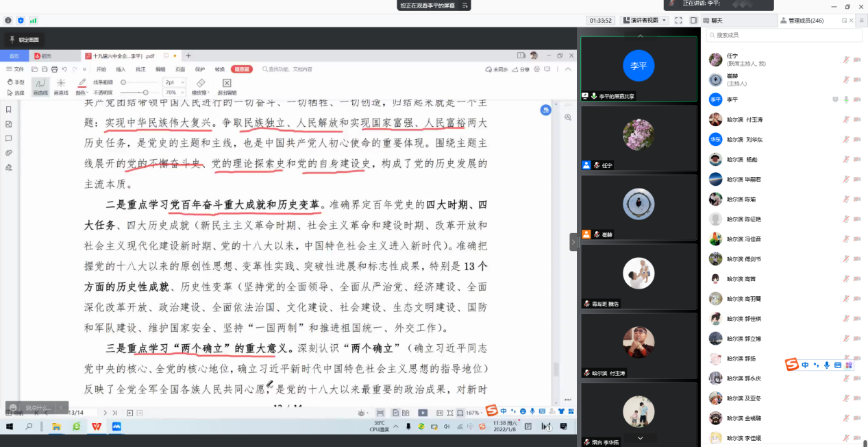868x447 pixels.
Task: Click the 随意画 highlighted ribbon button
Action: click(241, 69)
